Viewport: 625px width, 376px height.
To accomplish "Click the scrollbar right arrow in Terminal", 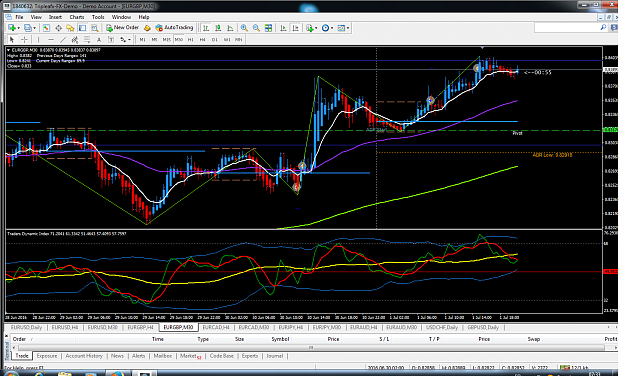I will pos(615,347).
